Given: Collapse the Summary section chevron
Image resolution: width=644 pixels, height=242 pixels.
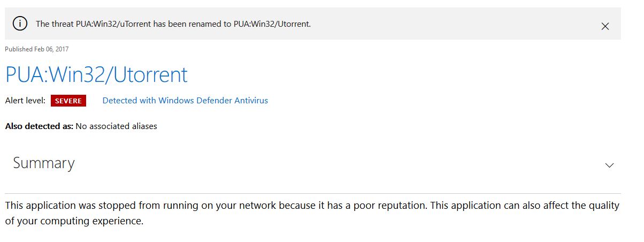Looking at the screenshot, I should pyautogui.click(x=609, y=165).
